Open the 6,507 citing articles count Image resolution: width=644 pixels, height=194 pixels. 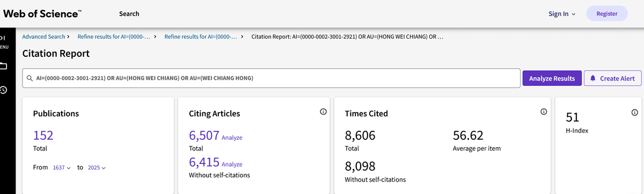(204, 136)
